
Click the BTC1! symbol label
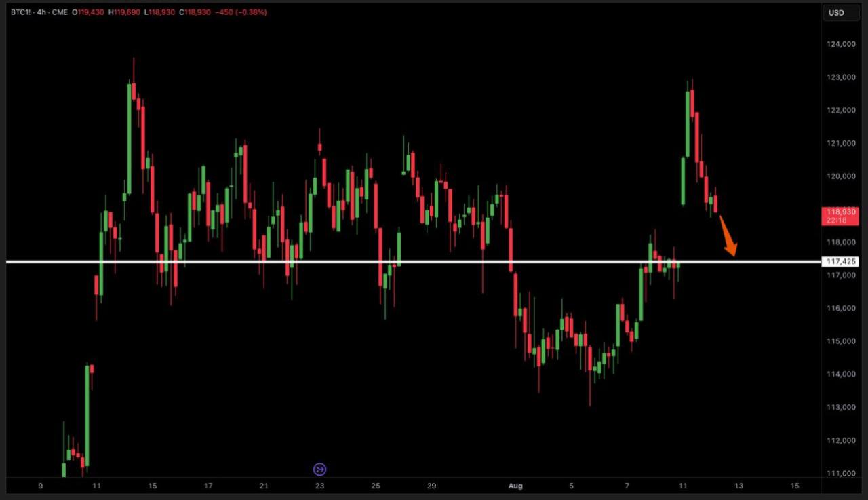click(22, 13)
